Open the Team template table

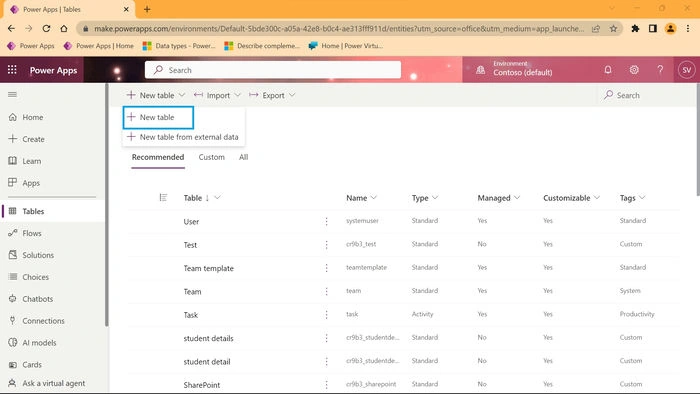point(208,268)
